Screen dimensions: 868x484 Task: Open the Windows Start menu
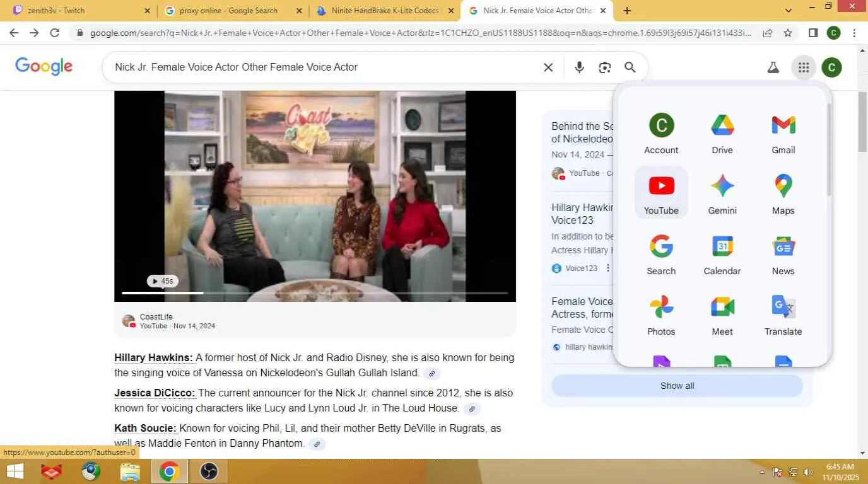(15, 471)
